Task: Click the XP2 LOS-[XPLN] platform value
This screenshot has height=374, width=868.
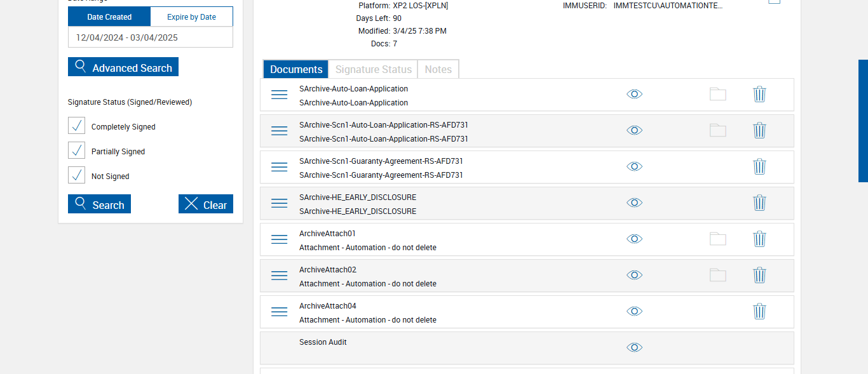Action: pos(420,6)
